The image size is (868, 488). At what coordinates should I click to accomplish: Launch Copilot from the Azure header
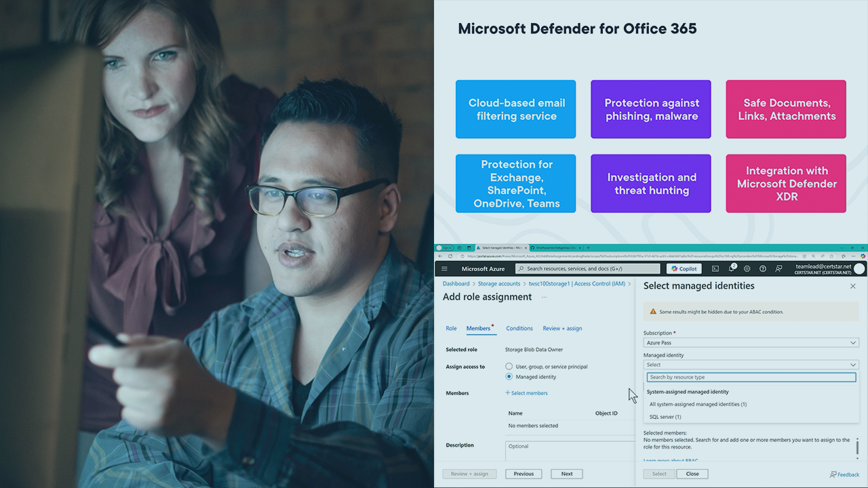(684, 269)
